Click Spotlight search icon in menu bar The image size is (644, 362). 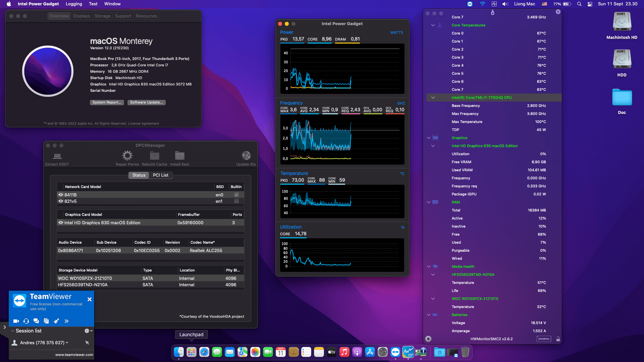[579, 4]
